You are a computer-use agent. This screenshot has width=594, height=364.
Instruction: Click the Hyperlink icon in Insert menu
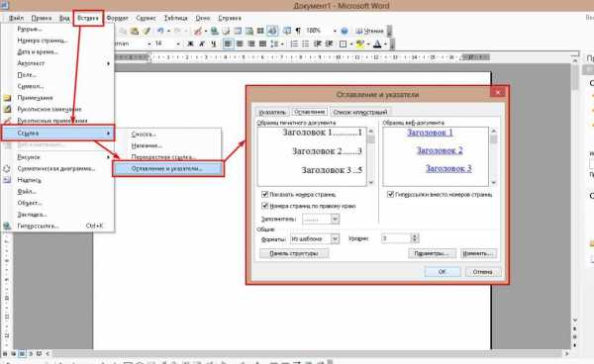click(7, 226)
